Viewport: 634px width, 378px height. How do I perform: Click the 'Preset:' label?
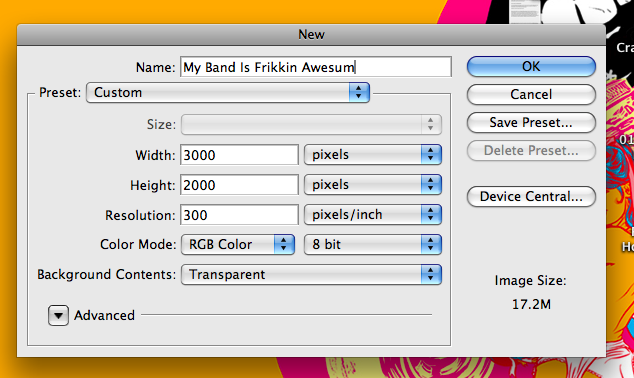(60, 93)
